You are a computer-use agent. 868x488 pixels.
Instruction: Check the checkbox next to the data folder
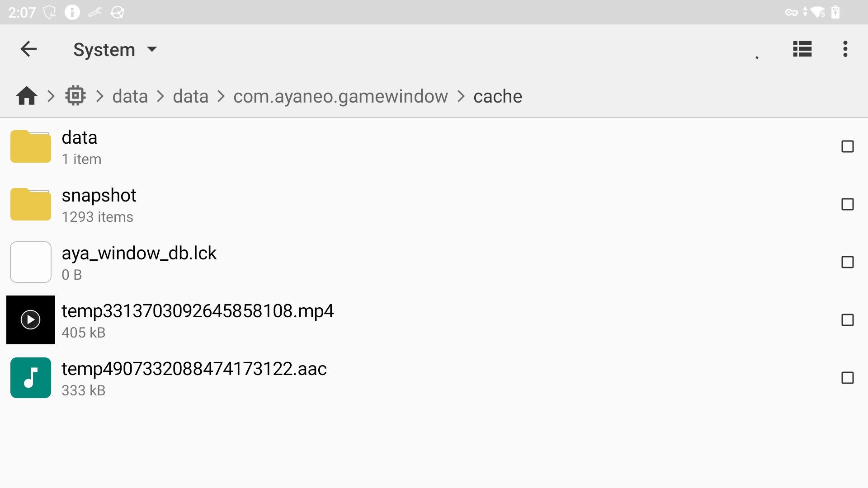coord(848,146)
